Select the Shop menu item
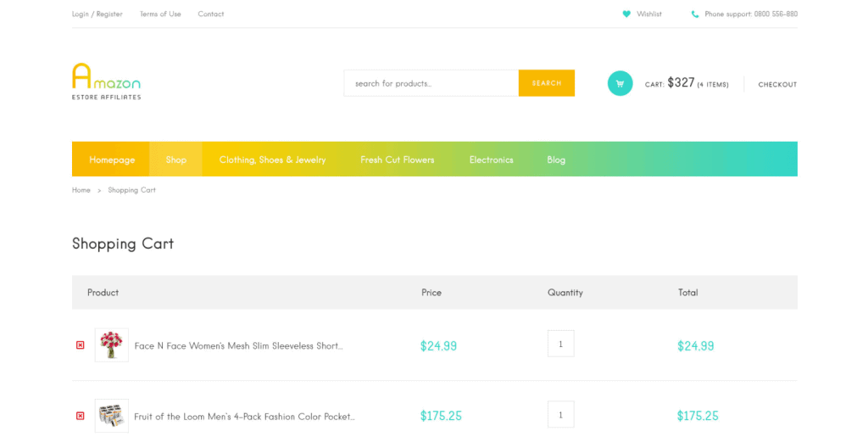This screenshot has width=868, height=448. 176,160
